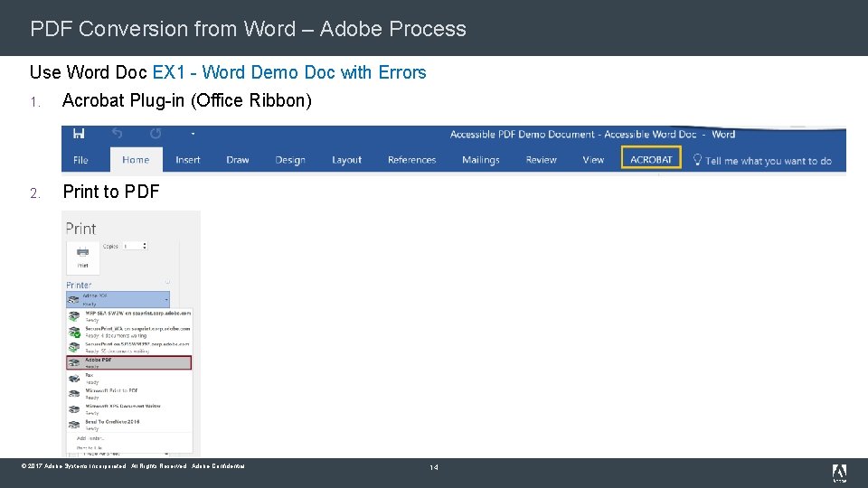This screenshot has height=488, width=868.
Task: Click the Fax device icon
Action: (74, 379)
